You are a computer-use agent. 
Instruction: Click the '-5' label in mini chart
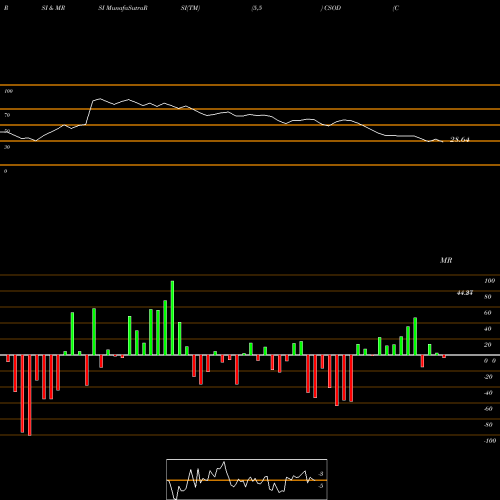point(320,486)
